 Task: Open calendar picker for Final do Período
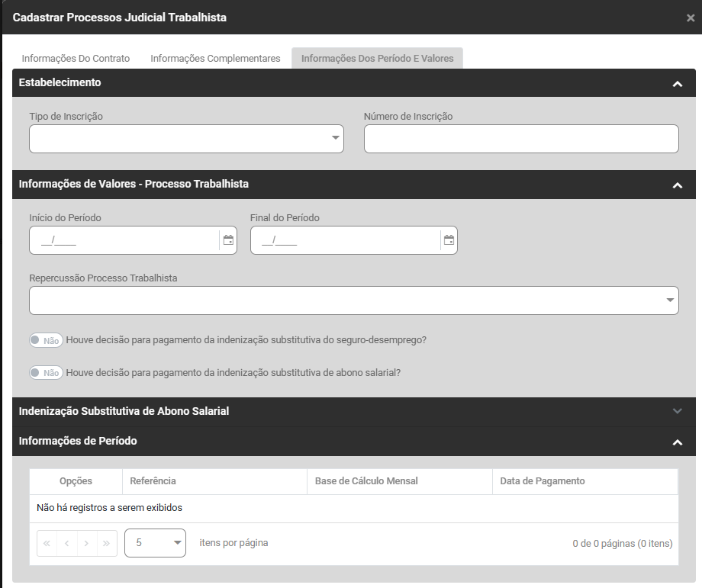coord(449,240)
